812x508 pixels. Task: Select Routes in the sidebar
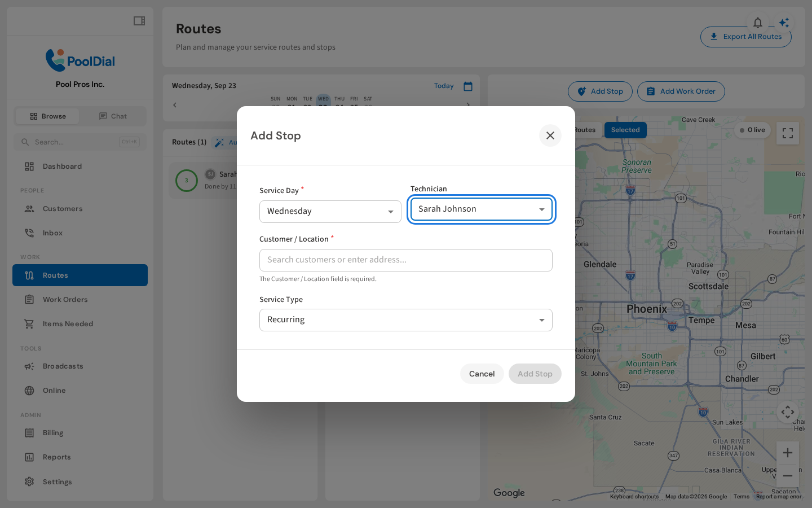pyautogui.click(x=80, y=275)
